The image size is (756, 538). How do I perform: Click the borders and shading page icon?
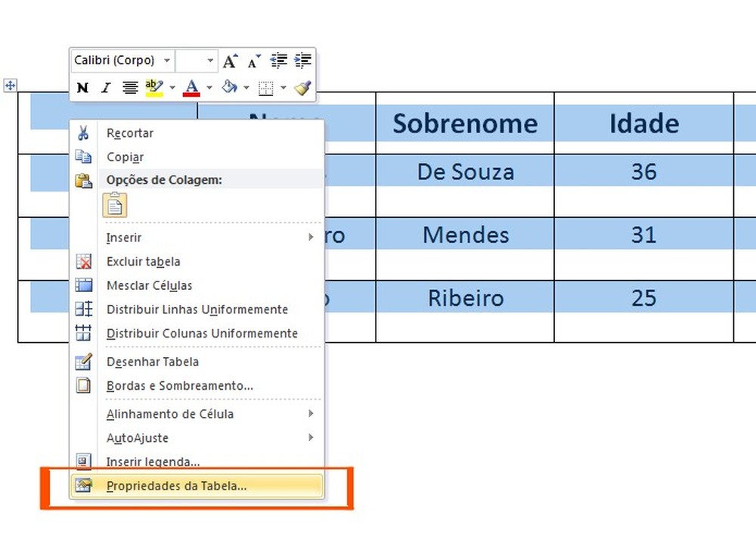83,385
